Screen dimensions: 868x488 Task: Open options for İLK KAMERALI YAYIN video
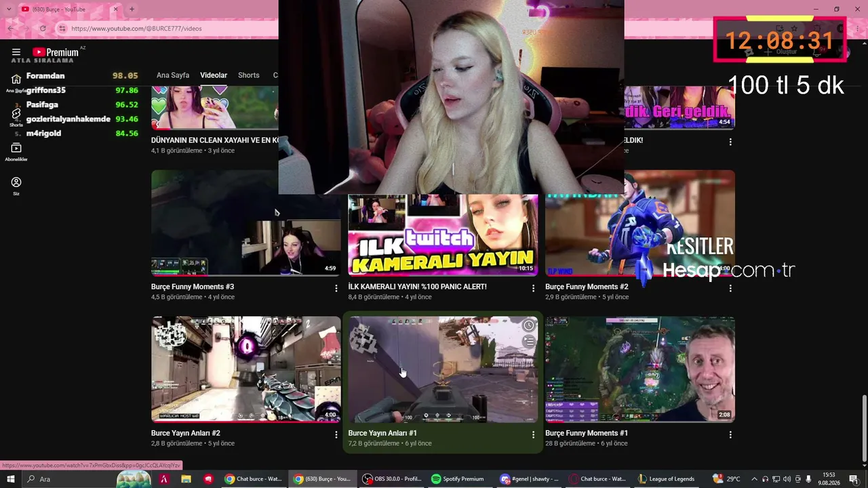(x=533, y=289)
